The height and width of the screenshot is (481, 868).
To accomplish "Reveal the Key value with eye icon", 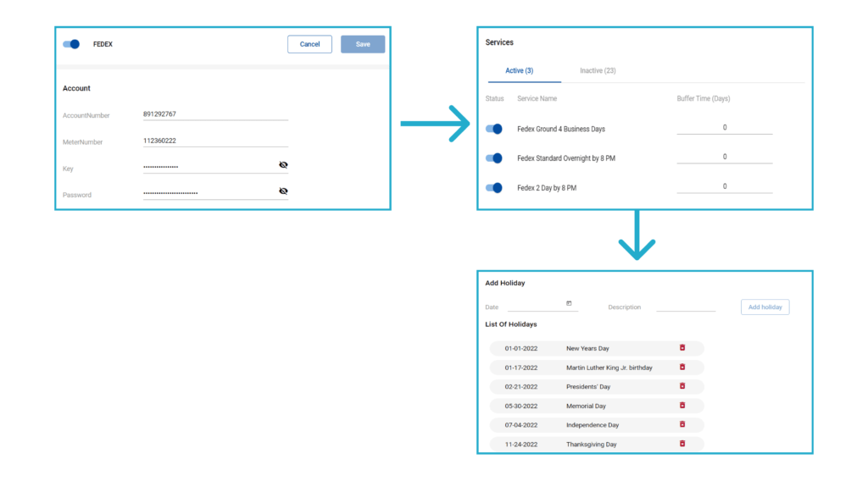I will (x=283, y=165).
